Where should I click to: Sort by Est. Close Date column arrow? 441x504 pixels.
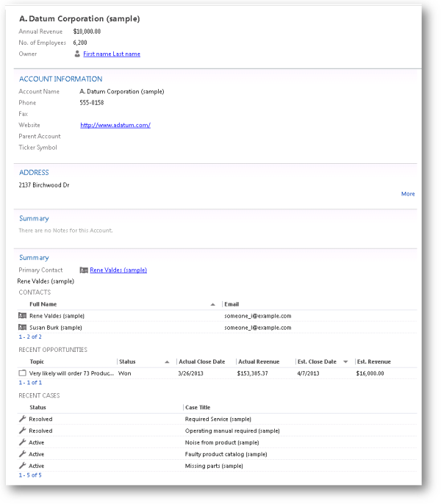click(345, 361)
